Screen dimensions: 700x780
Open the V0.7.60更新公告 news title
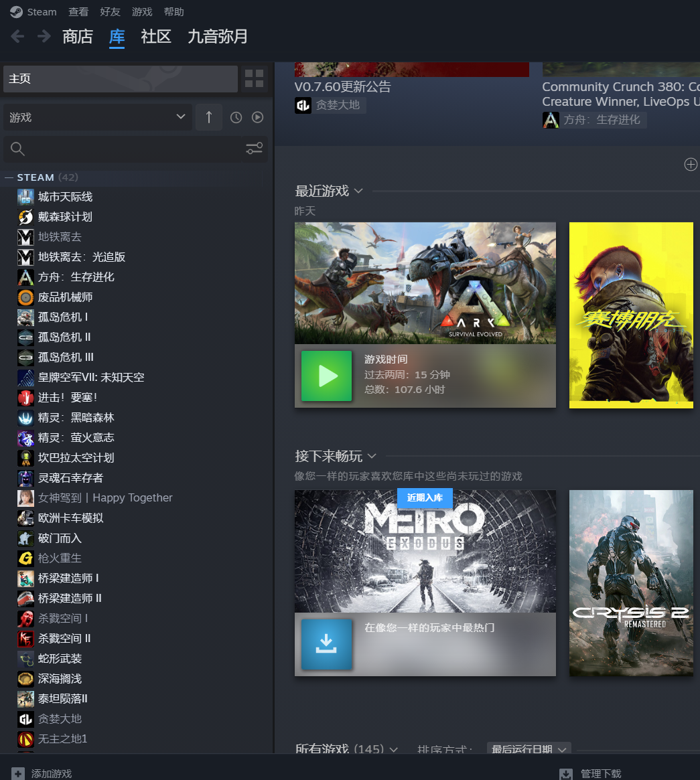pyautogui.click(x=342, y=86)
